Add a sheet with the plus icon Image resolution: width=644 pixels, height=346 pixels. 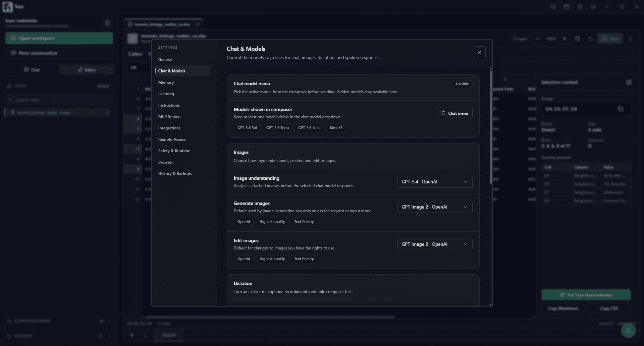(x=132, y=335)
